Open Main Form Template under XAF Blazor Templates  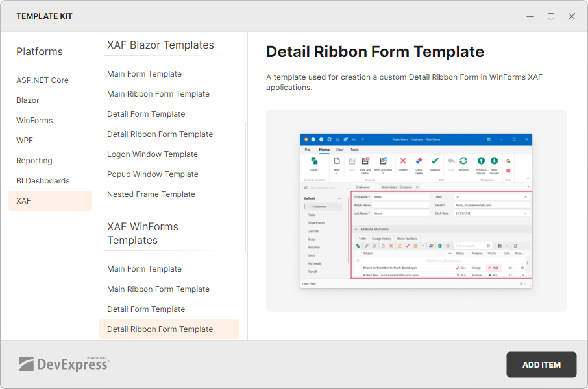[144, 73]
